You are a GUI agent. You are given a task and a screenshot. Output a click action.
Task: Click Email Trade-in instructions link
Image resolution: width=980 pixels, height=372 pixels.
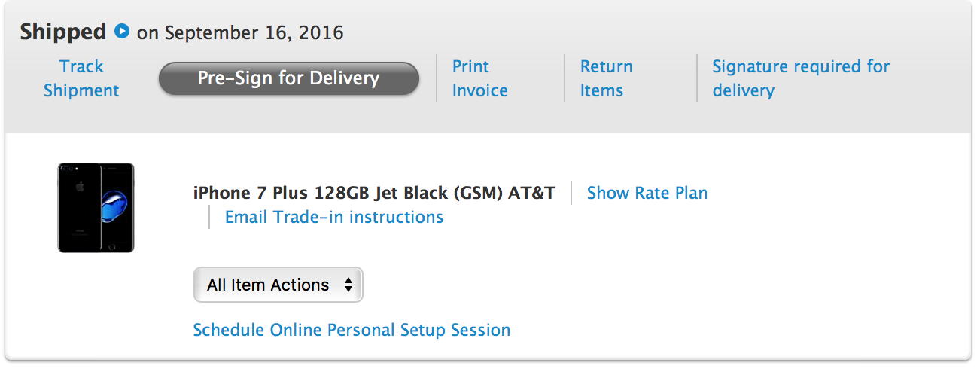(x=334, y=217)
